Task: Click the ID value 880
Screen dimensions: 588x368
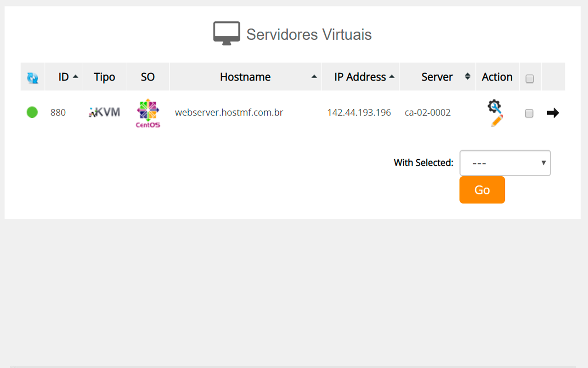Action: pos(58,112)
